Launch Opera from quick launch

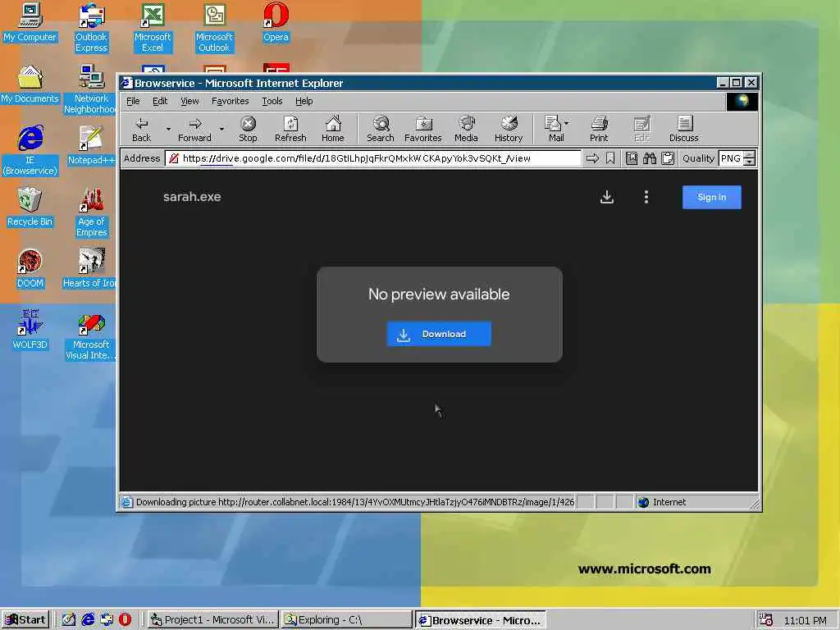(x=125, y=620)
